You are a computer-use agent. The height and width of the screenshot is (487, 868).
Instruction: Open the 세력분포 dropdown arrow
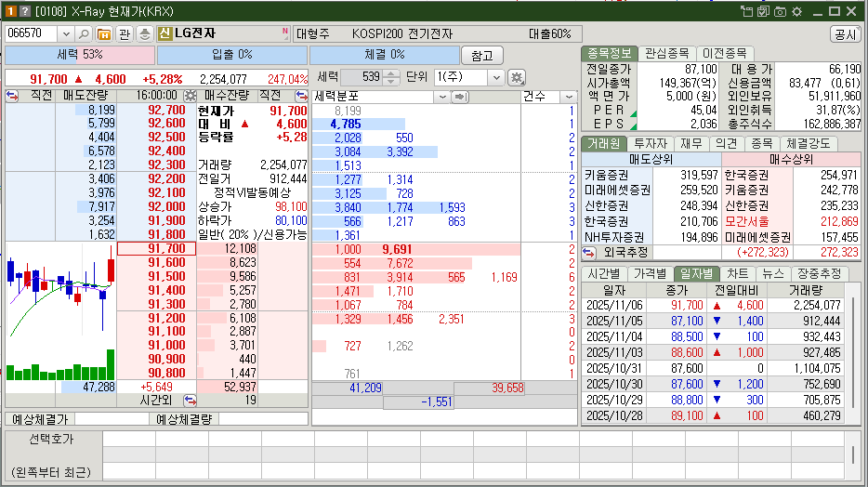[441, 97]
